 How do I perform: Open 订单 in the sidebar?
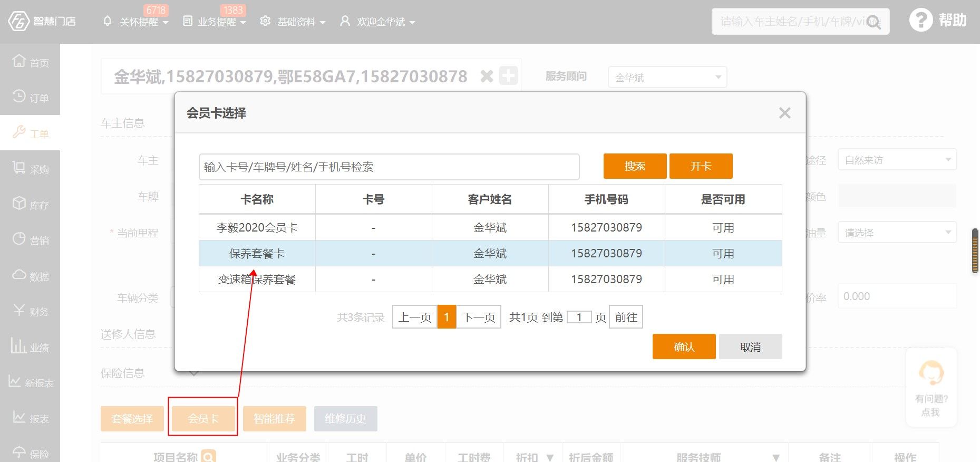click(x=30, y=97)
